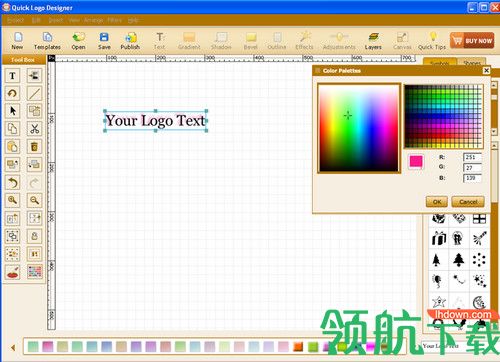Close the Color Palettes dialog
This screenshot has height=362, width=500.
click(x=486, y=70)
